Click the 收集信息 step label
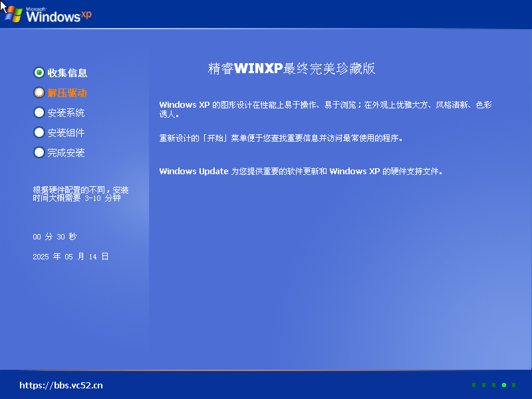This screenshot has width=532, height=399. click(x=67, y=72)
